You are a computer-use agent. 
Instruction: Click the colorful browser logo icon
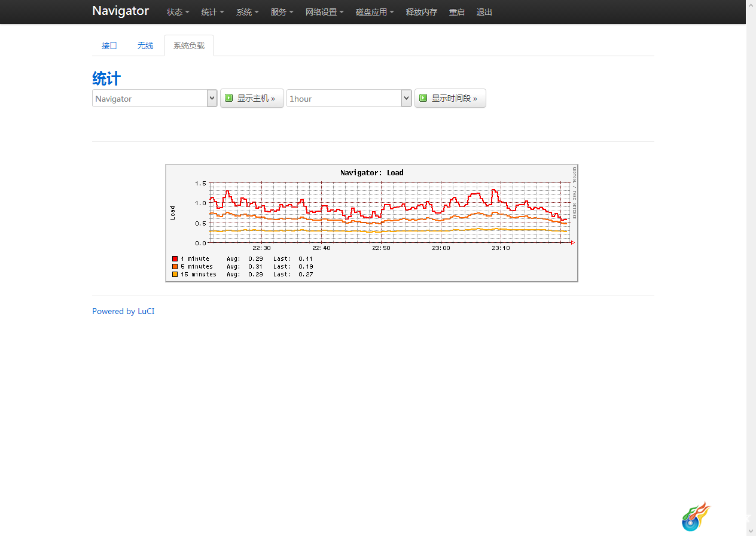coord(696,516)
